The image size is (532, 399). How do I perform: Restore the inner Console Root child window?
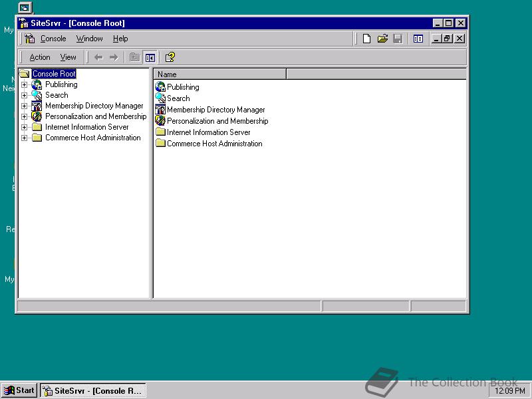click(x=448, y=39)
